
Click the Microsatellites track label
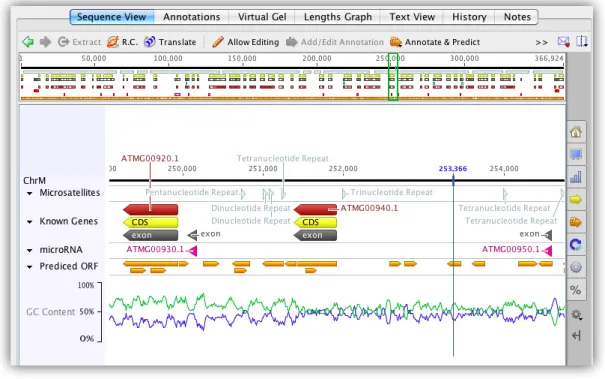[70, 193]
